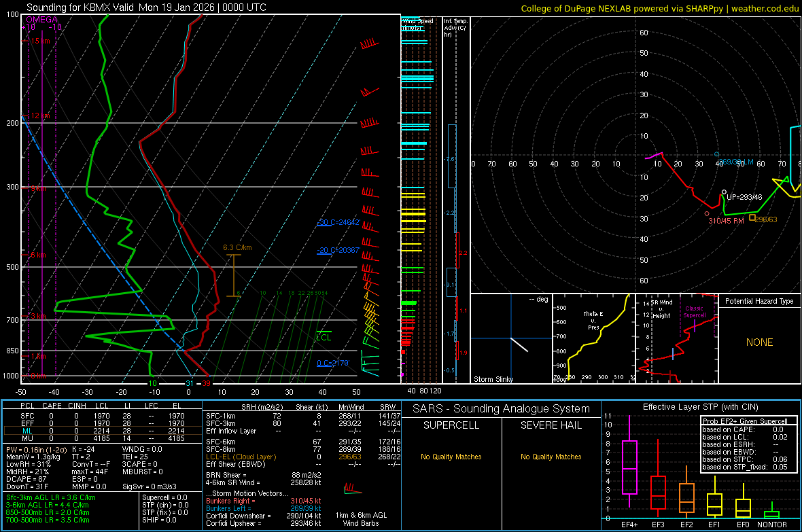Click the '6 km' height marker
The height and width of the screenshot is (532, 802).
coord(38,255)
